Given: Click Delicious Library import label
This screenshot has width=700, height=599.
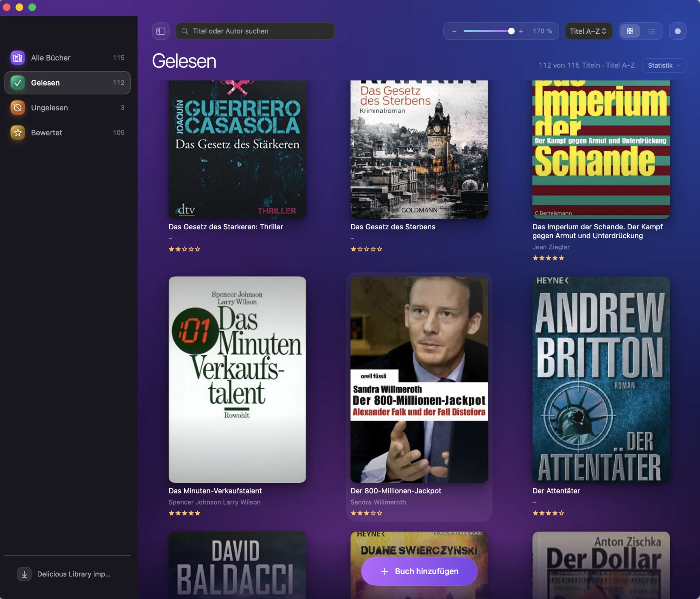Looking at the screenshot, I should point(74,574).
